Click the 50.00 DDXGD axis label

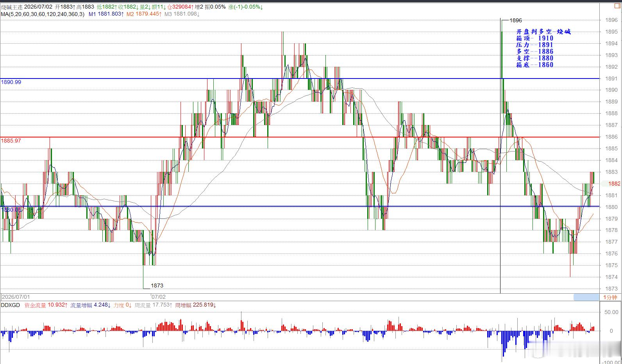point(611,312)
